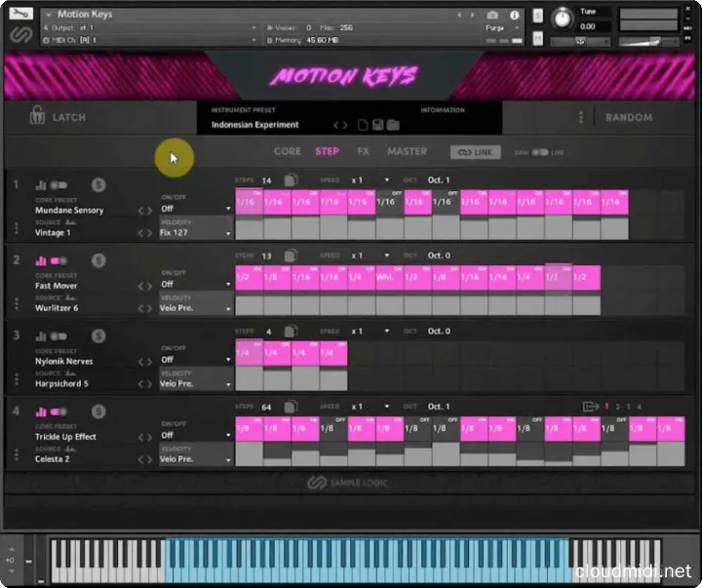Expand core 2 On/Off dropdown

click(196, 284)
